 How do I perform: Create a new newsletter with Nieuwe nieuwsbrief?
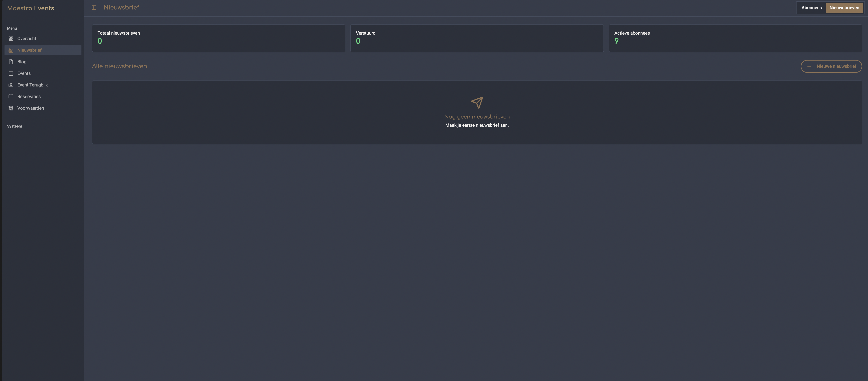(831, 66)
